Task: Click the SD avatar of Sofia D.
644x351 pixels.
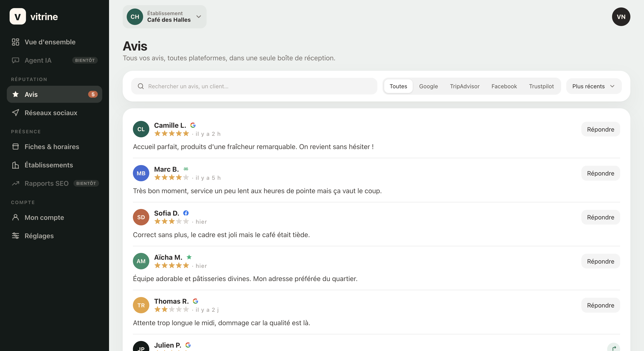Action: [x=141, y=217]
